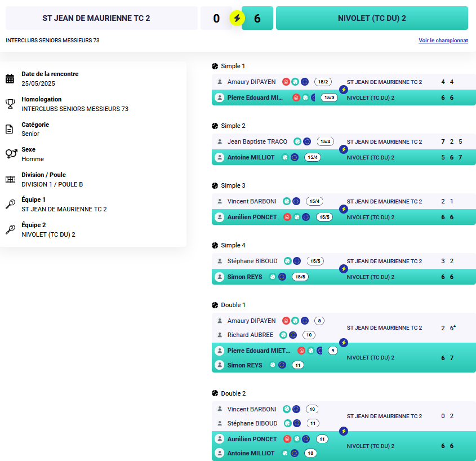Open the Voir le championnat link

pos(443,41)
